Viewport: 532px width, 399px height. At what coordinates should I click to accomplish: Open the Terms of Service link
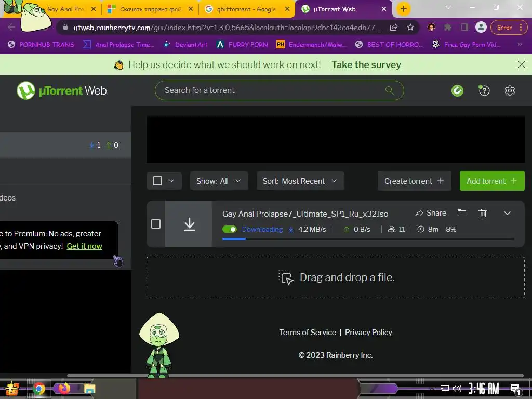click(x=308, y=332)
